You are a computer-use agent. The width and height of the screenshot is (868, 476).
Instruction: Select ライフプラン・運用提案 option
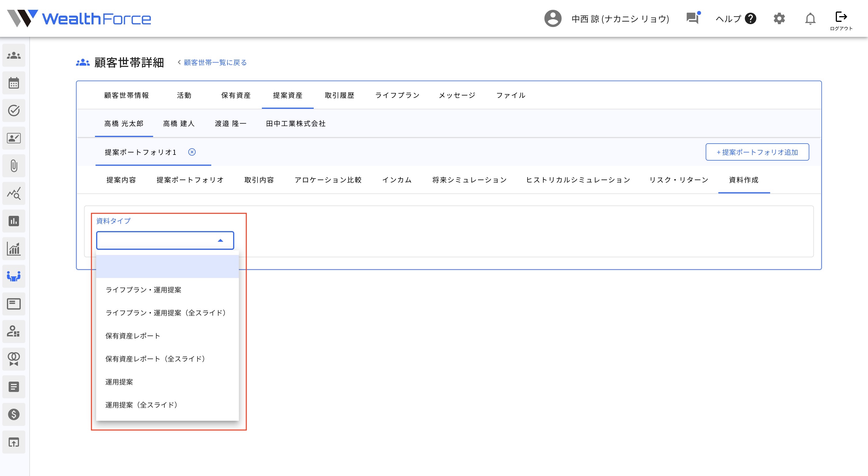[167, 290]
